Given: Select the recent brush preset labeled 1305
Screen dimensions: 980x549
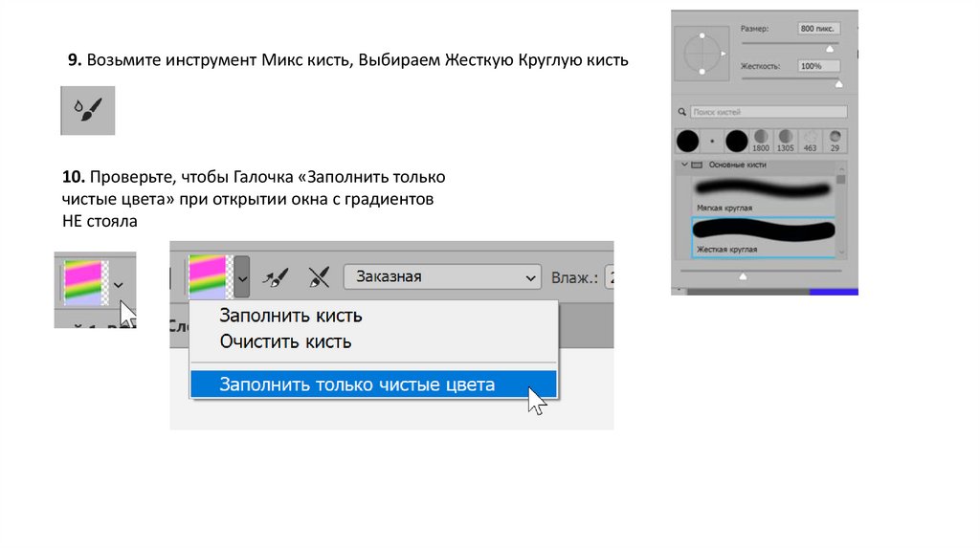Looking at the screenshot, I should [785, 142].
